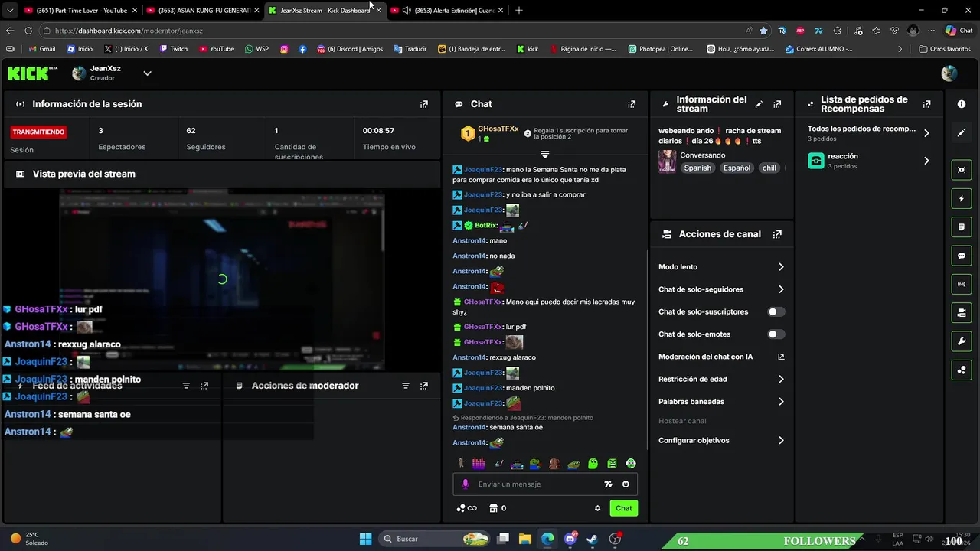The image size is (980, 551).
Task: Open Todos los pedidos de recompensas list
Action: (x=869, y=133)
